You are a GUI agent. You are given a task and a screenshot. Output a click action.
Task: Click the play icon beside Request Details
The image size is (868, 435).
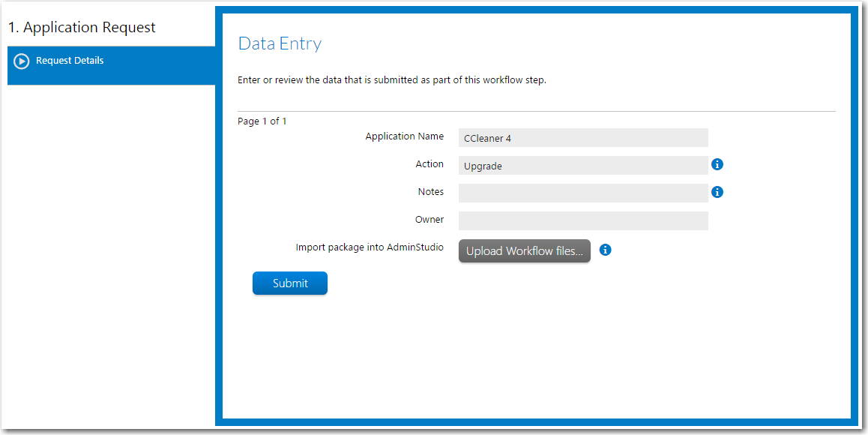click(x=21, y=61)
